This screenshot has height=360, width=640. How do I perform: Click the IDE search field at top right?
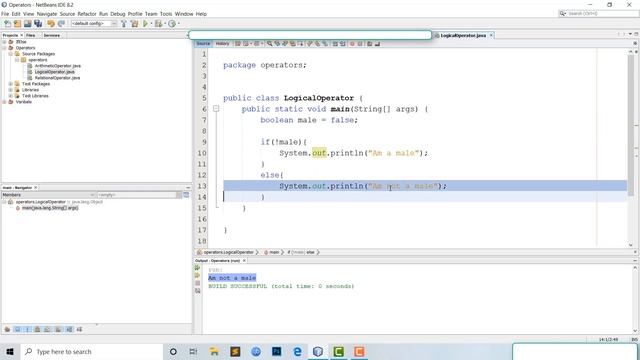tap(598, 13)
